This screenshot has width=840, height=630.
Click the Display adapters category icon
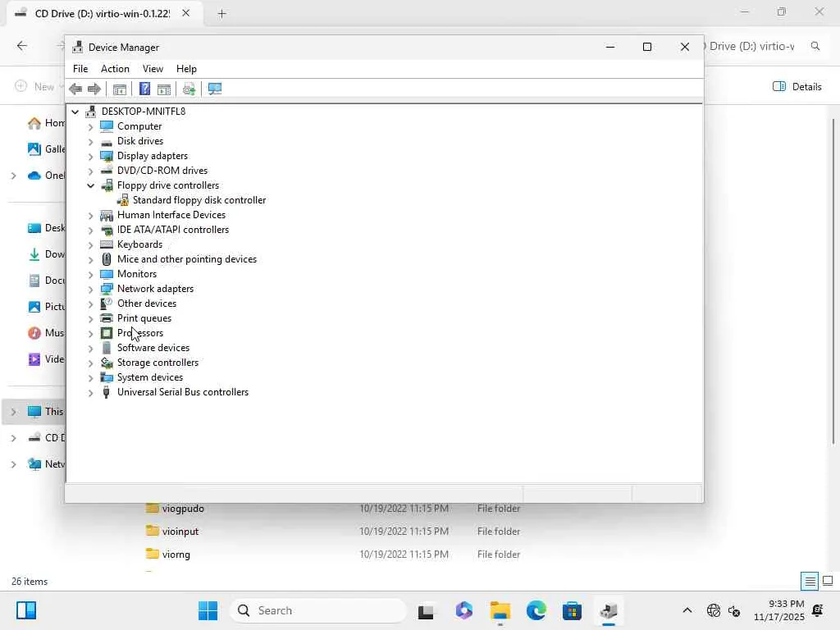point(107,156)
